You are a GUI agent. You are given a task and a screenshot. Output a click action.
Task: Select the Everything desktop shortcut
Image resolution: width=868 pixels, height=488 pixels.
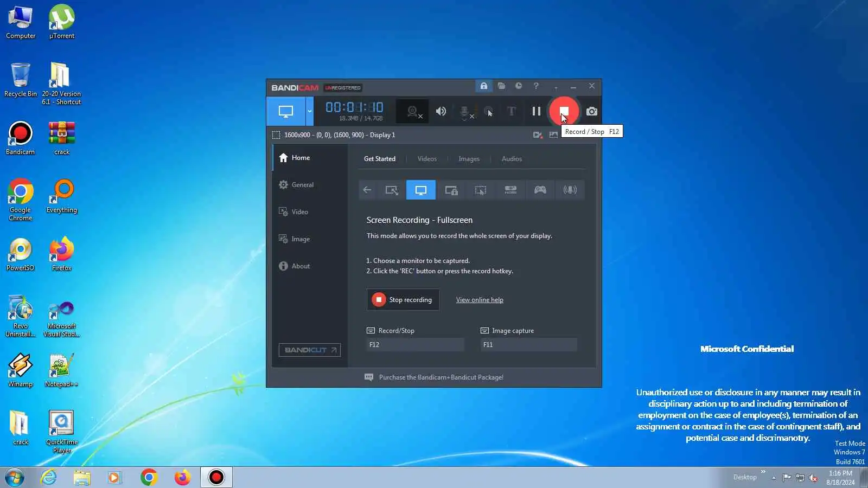[62, 196]
